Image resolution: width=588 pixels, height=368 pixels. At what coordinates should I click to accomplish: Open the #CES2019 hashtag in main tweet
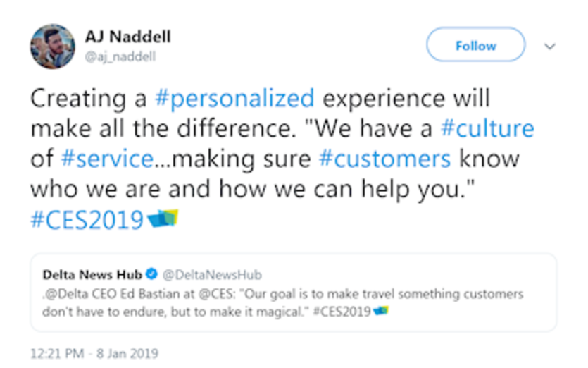tap(87, 220)
